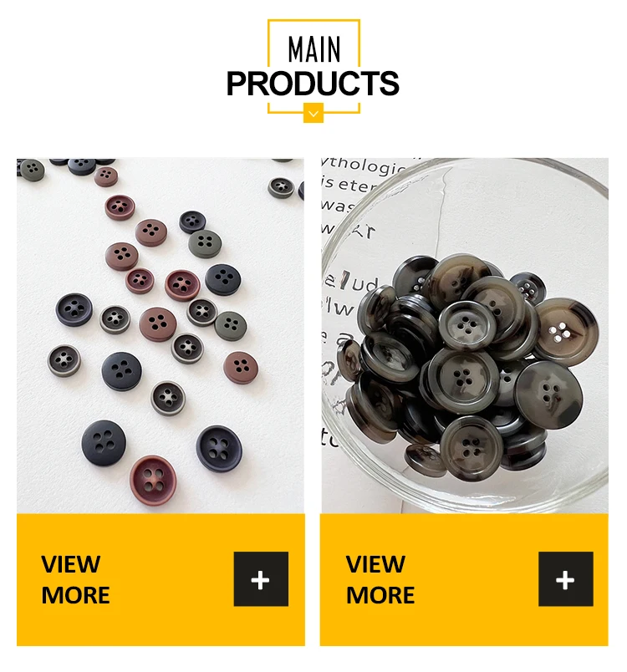Click the plus icon on the right View More banner
Image resolution: width=627 pixels, height=672 pixels.
[566, 579]
